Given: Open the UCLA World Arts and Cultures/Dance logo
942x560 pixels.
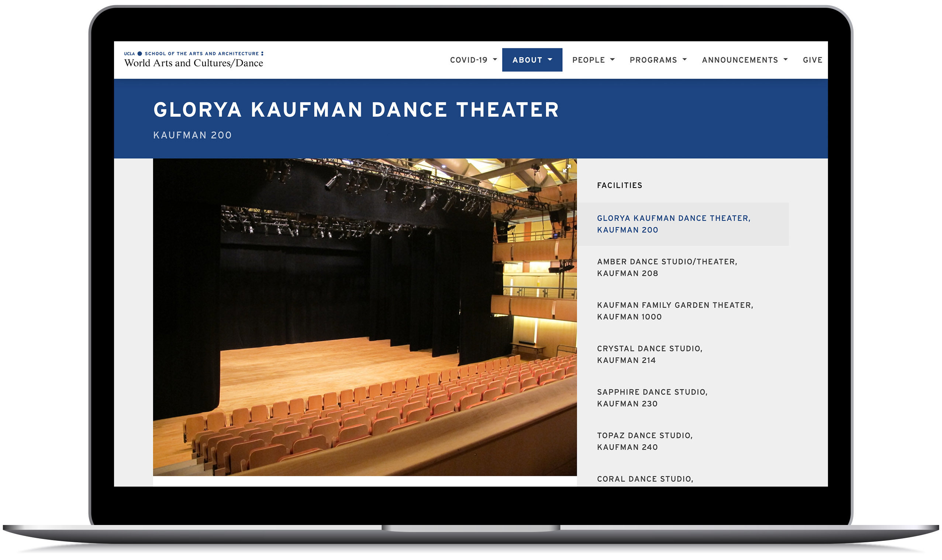Looking at the screenshot, I should [x=194, y=60].
